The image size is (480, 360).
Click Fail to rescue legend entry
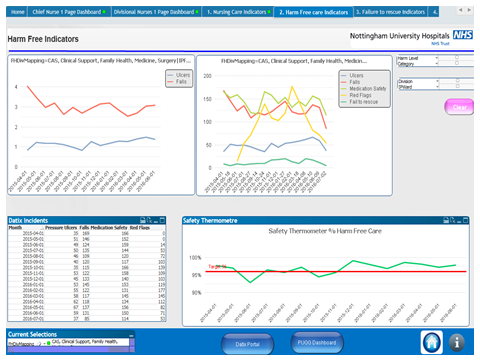coord(360,102)
